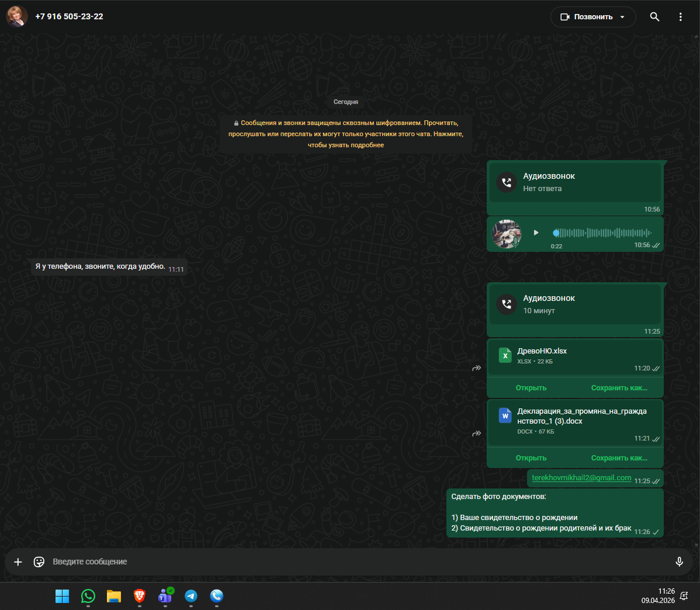
Task: Click phone icon in 10 минут call
Action: 507,304
